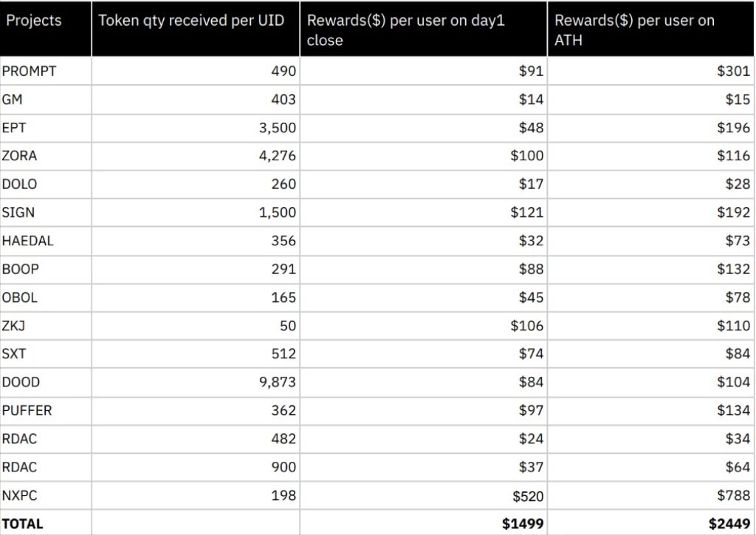Select the Rewards per user on ATH header
Image resolution: width=756 pixels, height=535 pixels.
634,30
